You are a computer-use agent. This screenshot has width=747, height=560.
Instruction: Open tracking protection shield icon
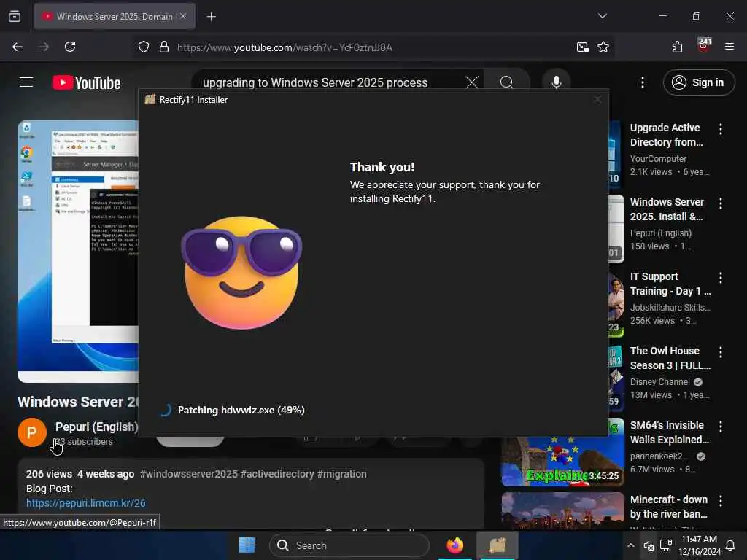tap(144, 47)
